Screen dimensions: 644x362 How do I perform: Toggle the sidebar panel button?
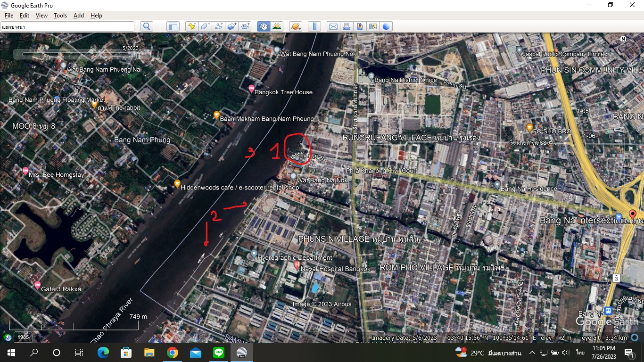pos(173,27)
